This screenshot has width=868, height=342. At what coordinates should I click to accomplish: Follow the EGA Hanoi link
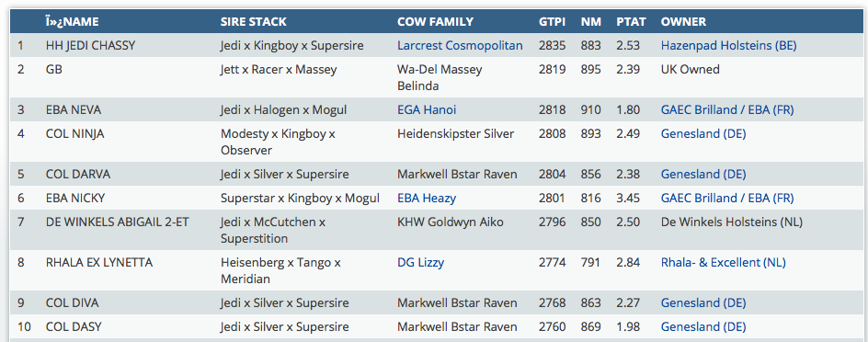click(427, 110)
